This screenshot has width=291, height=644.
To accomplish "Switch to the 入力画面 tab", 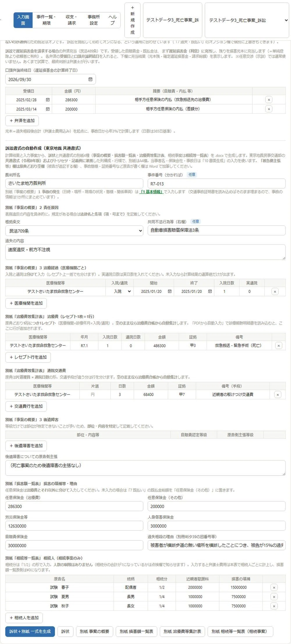I will (x=23, y=20).
